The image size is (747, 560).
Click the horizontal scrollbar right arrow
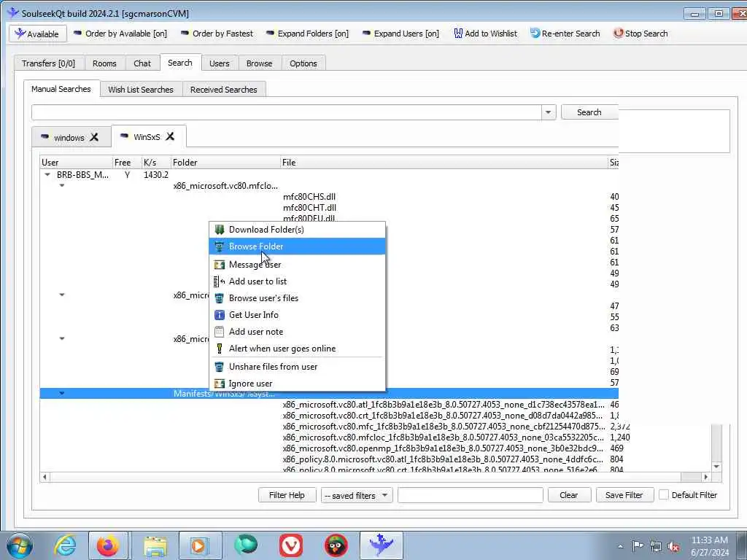(x=706, y=477)
